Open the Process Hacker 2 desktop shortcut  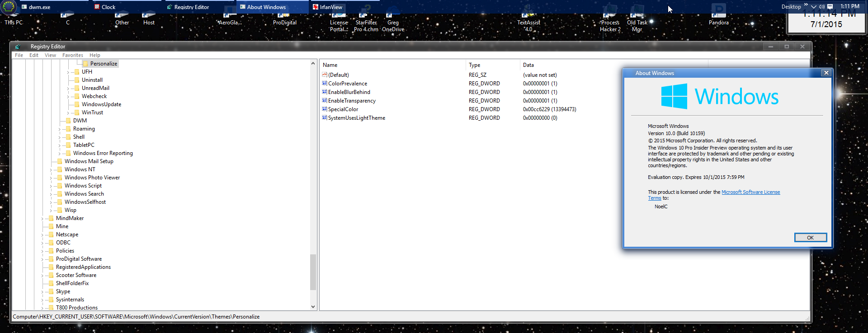pos(610,18)
